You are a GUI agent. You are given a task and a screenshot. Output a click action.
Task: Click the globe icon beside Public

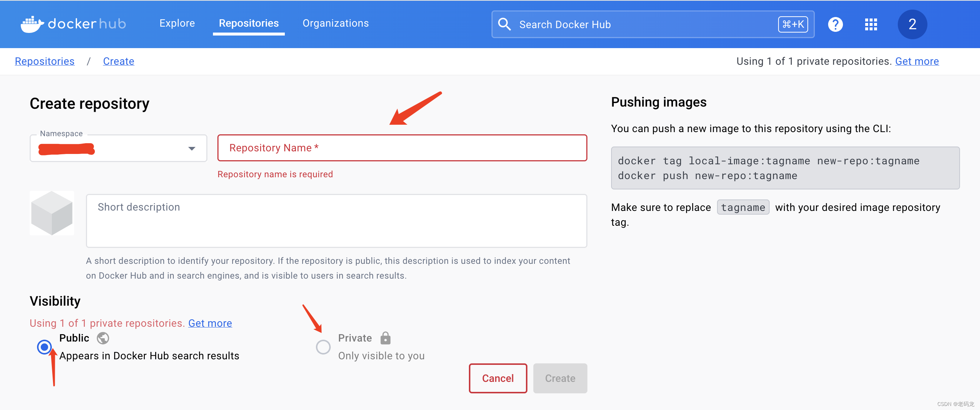click(x=103, y=338)
